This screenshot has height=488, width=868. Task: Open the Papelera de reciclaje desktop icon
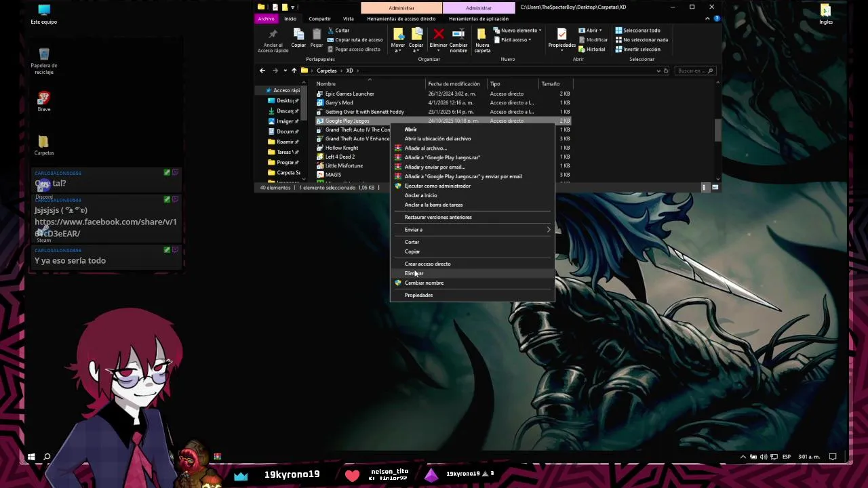click(44, 60)
